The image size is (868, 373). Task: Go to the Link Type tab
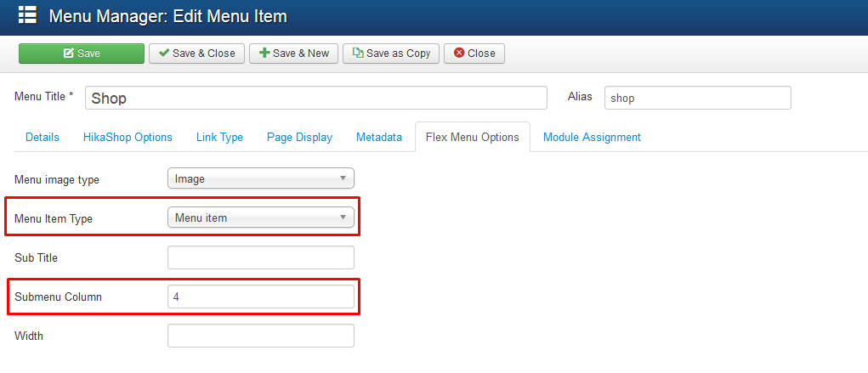219,138
